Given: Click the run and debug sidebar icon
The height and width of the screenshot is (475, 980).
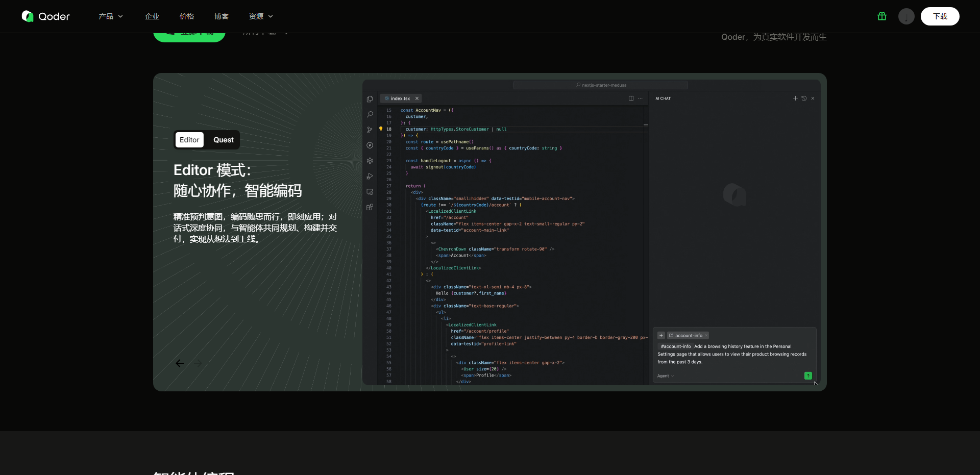Looking at the screenshot, I should [x=370, y=177].
